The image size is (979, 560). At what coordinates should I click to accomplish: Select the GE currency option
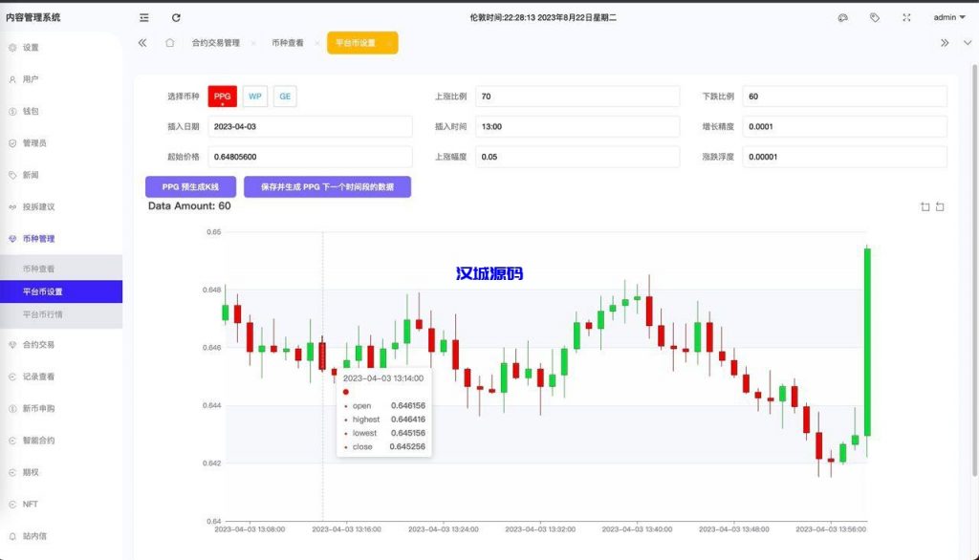point(284,96)
